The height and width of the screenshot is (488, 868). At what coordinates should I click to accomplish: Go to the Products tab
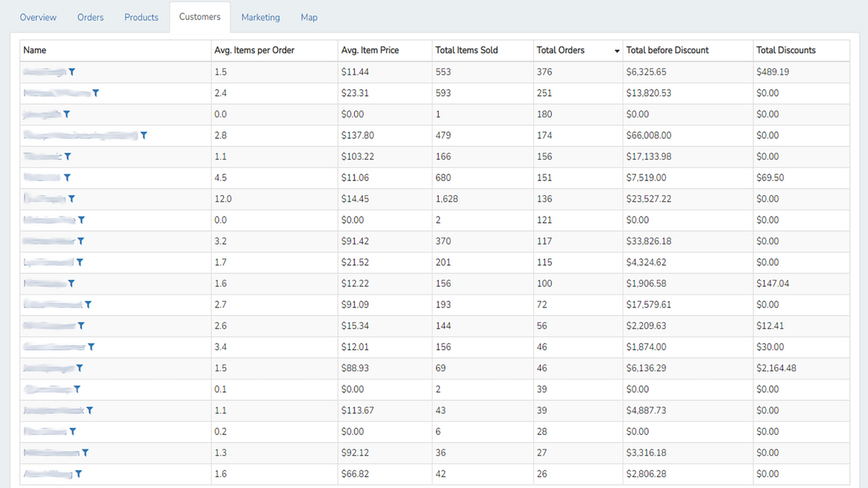click(141, 18)
